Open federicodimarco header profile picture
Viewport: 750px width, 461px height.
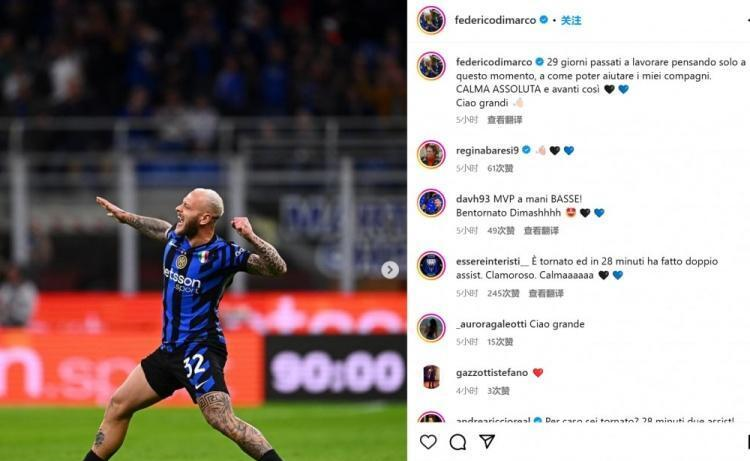[431, 20]
